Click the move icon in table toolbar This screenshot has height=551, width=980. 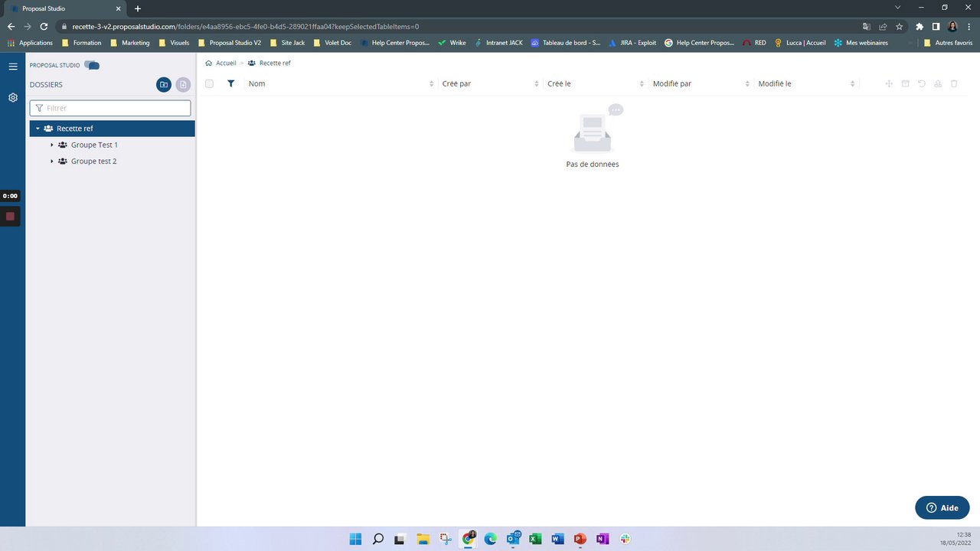889,83
